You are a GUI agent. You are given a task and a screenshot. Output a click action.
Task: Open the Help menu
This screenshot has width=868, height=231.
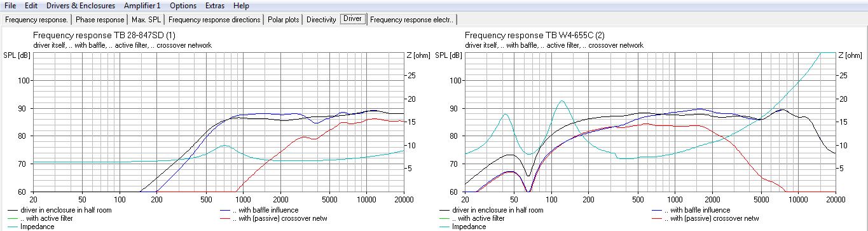click(x=241, y=6)
